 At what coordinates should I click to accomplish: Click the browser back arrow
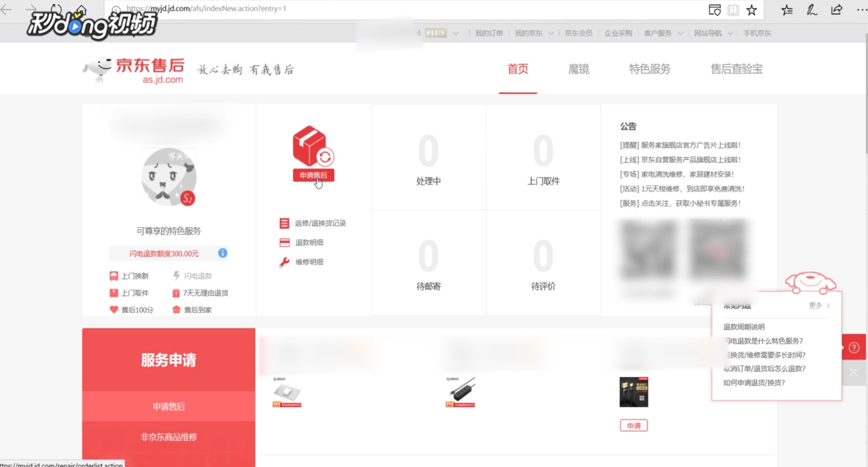7,9
